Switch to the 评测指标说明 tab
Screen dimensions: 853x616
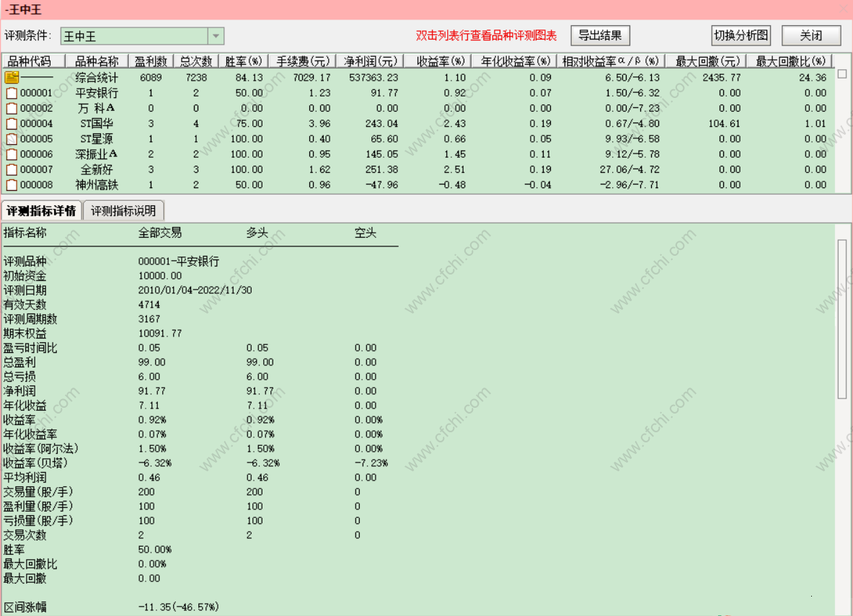point(123,211)
